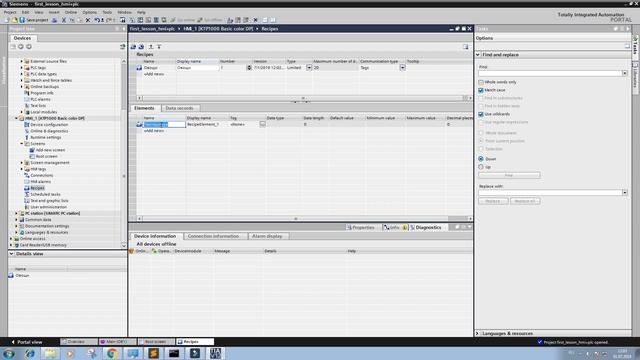This screenshot has width=640, height=360.
Task: Click first icon in Recipes editor toolbar
Action: [x=133, y=47]
